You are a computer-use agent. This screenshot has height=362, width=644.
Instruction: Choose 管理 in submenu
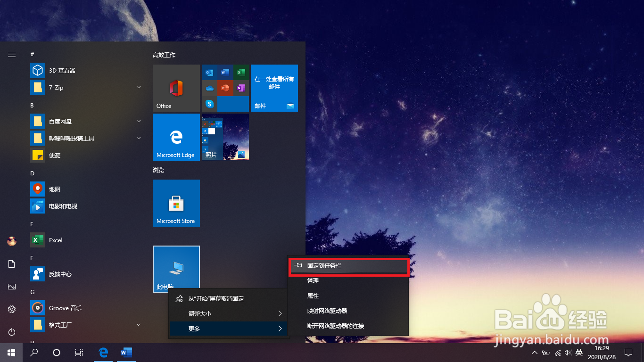pos(348,281)
